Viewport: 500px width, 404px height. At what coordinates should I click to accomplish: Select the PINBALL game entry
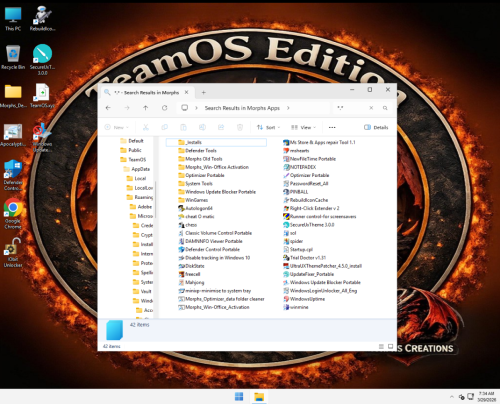(x=296, y=192)
